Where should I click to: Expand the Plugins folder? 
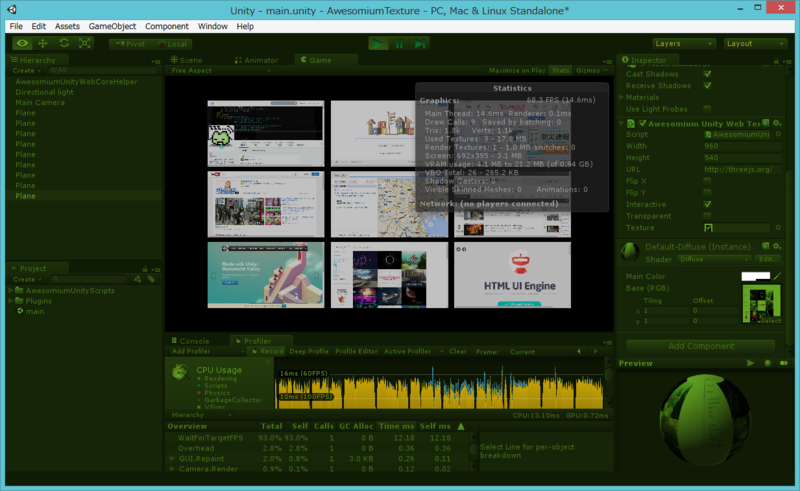coord(11,301)
